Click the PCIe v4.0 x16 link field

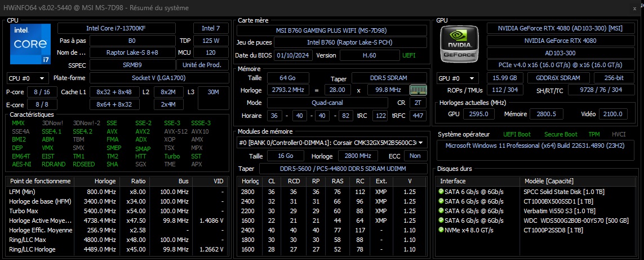560,65
